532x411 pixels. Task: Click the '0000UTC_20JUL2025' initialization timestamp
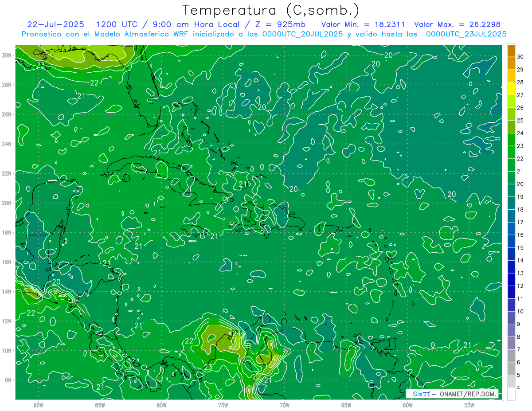coord(303,34)
